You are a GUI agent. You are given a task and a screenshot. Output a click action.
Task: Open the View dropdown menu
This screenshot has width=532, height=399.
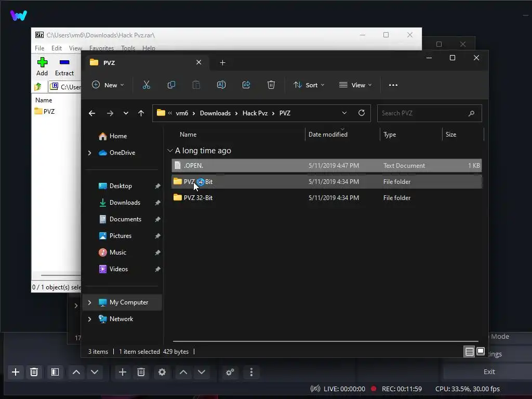[355, 85]
